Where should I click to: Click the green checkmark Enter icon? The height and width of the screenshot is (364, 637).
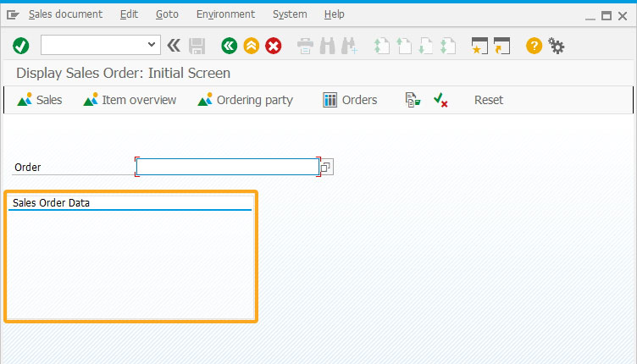point(20,46)
